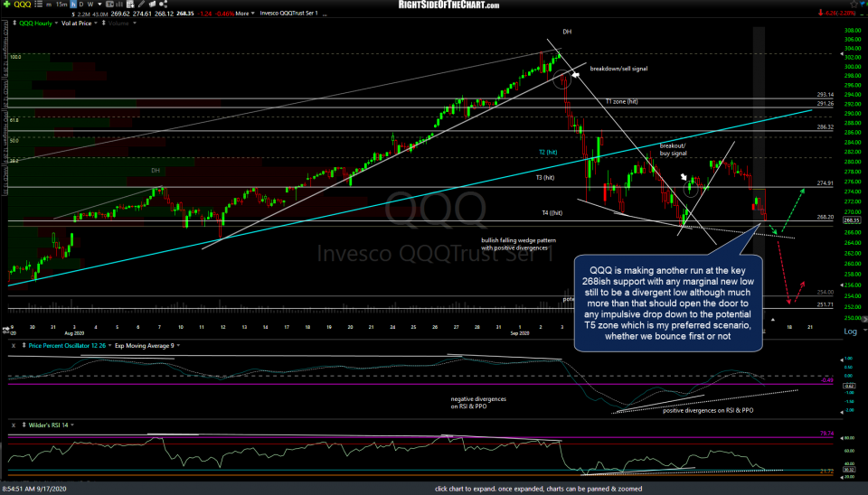This screenshot has height=495, width=868.
Task: Click the QQQ ticker symbol
Action: (22, 5)
